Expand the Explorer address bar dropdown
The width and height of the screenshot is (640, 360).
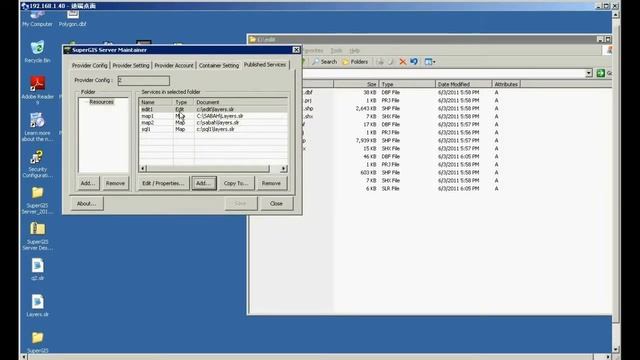(589, 73)
